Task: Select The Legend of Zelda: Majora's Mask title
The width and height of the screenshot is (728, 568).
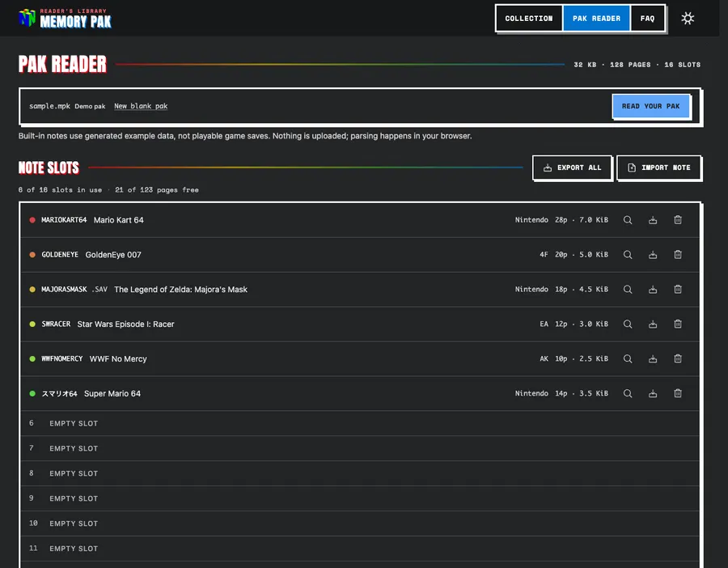Action: coord(180,290)
